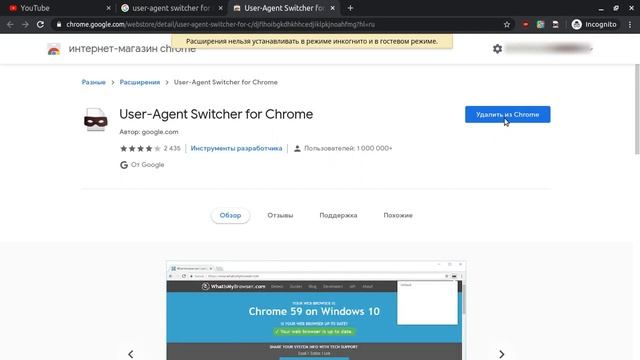Open the Поддержка tab
The image size is (640, 360).
click(x=338, y=215)
